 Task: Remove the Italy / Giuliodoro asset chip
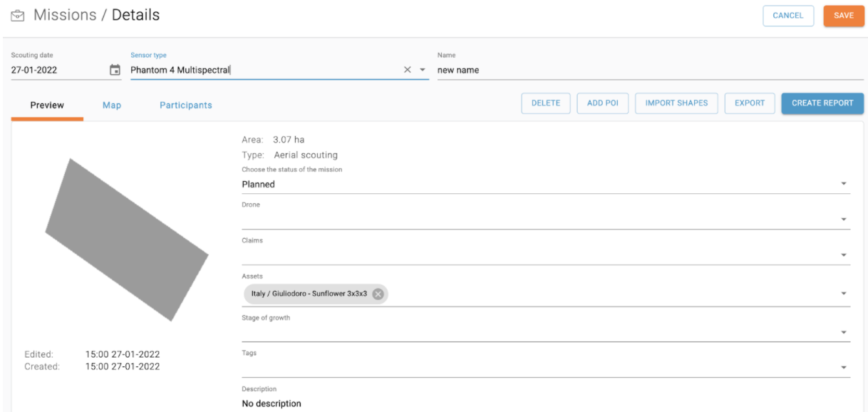coord(378,294)
